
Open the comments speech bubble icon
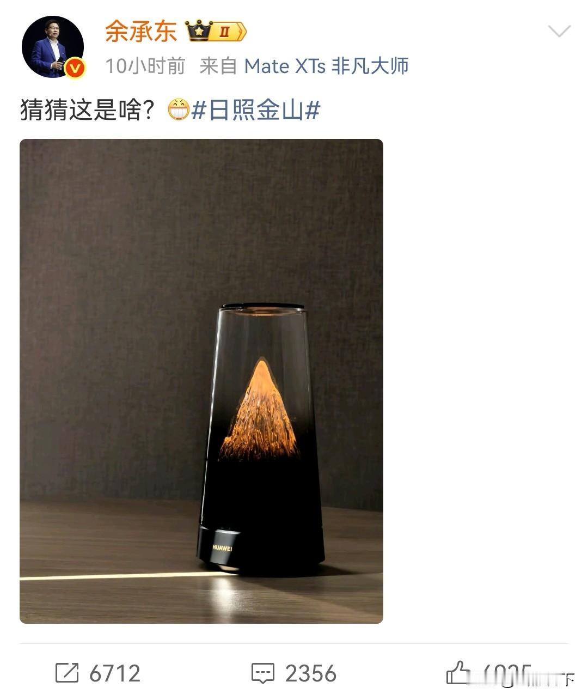pyautogui.click(x=263, y=673)
